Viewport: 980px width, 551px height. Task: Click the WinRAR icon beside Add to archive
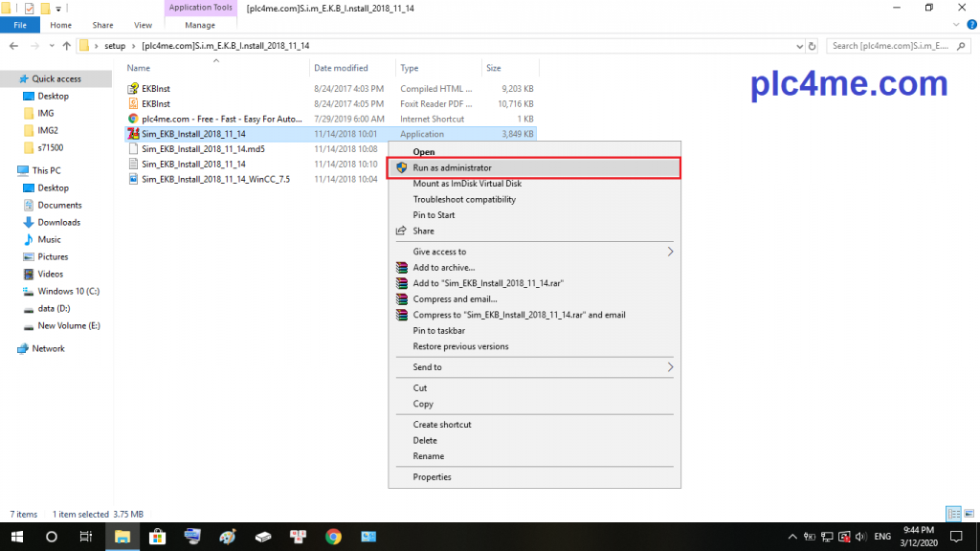pos(402,268)
